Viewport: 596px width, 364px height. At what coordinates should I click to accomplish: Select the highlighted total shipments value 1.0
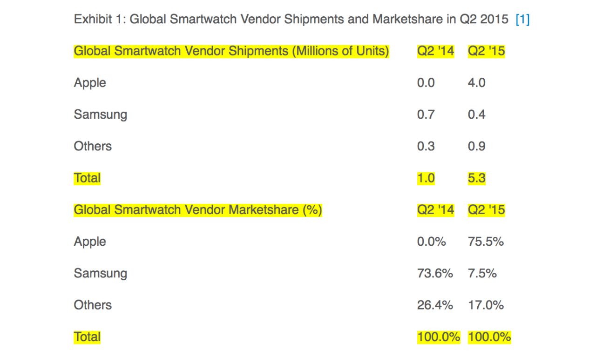(x=426, y=178)
